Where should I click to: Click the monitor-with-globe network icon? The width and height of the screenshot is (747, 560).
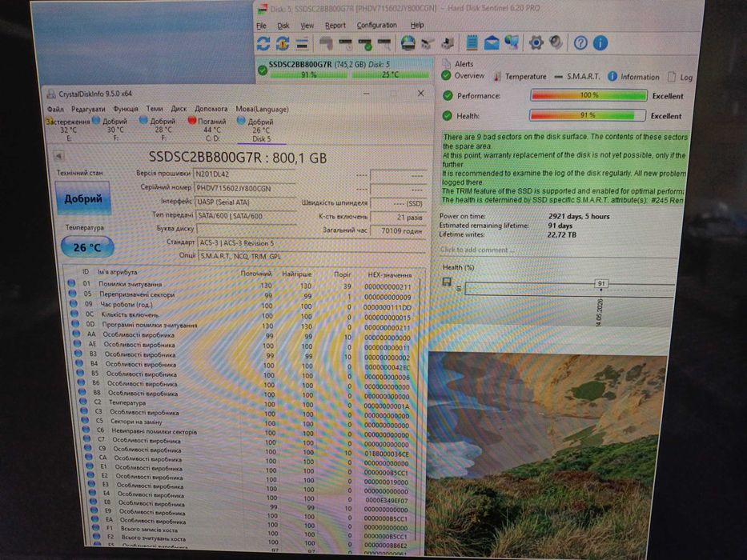[x=512, y=42]
